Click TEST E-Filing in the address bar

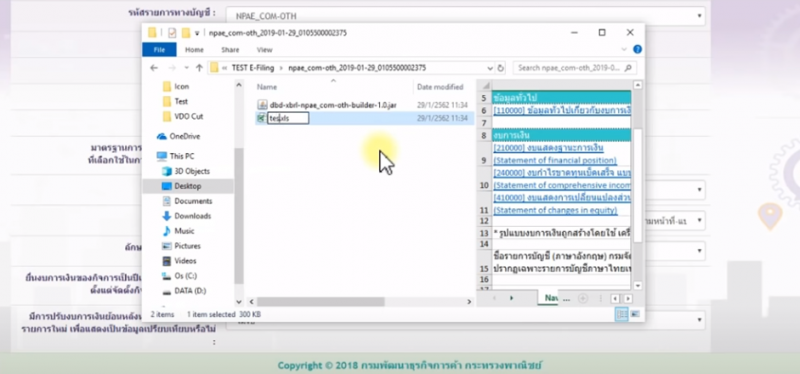coord(253,68)
